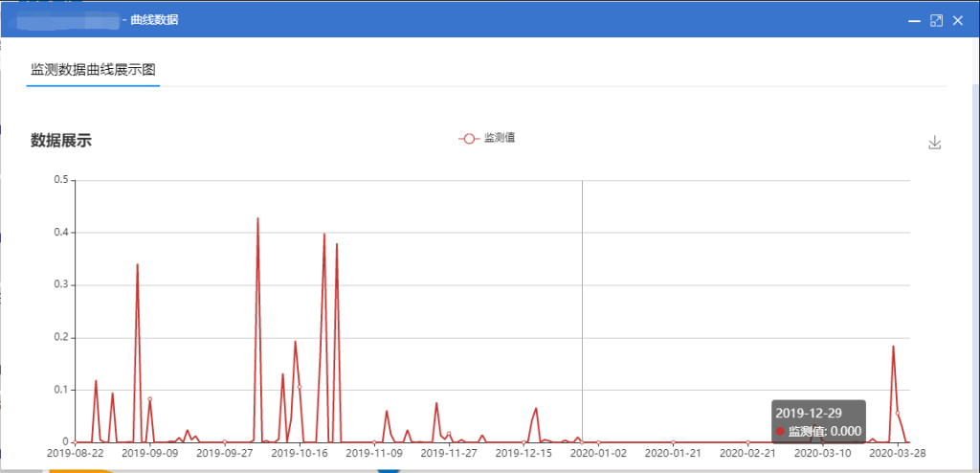Viewport: 980px width, 473px height.
Task: Minimize the 曲线数据 dialog
Action: coord(916,20)
